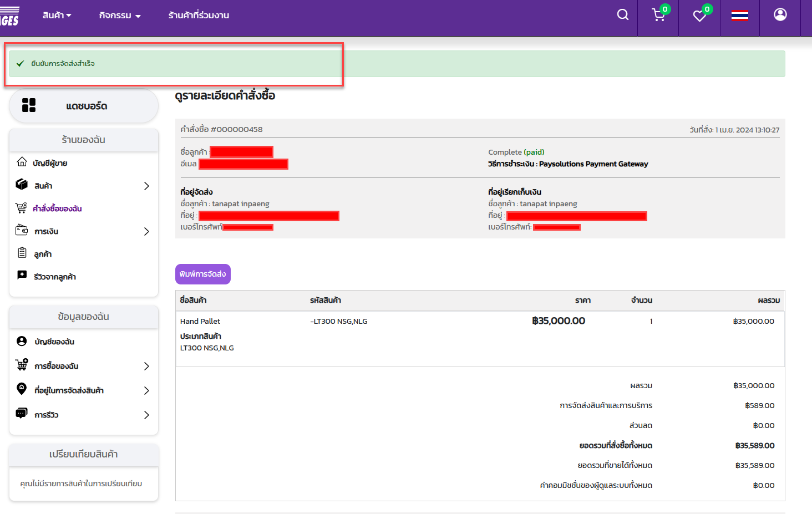Open the user account profile icon
The image size is (812, 514).
click(x=780, y=15)
